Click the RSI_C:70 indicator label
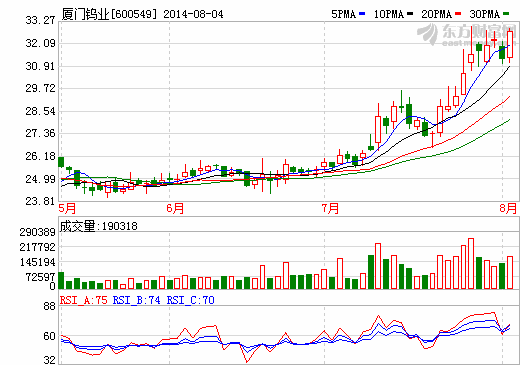 [x=190, y=300]
